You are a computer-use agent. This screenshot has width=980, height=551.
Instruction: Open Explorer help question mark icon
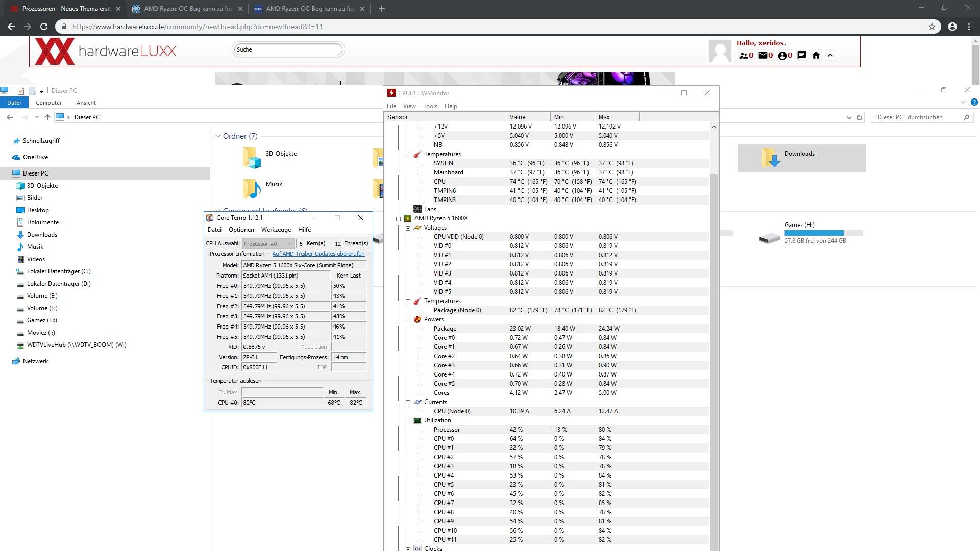[x=974, y=103]
